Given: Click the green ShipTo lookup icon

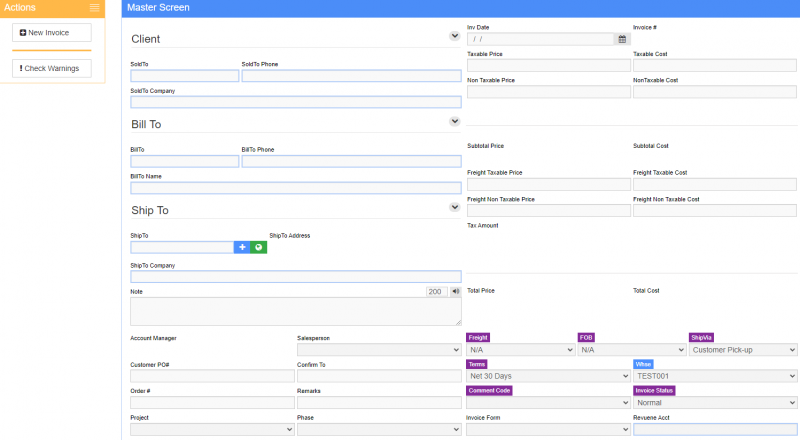Looking at the screenshot, I should (x=259, y=247).
